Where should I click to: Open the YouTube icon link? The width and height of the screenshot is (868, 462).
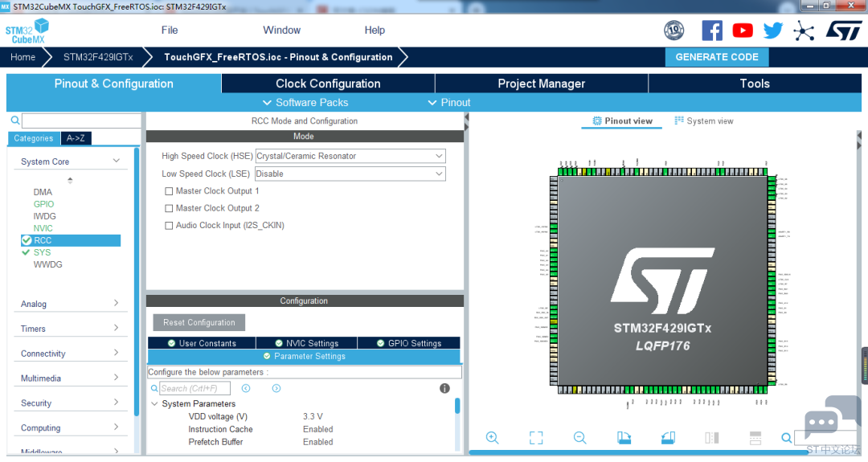(743, 31)
